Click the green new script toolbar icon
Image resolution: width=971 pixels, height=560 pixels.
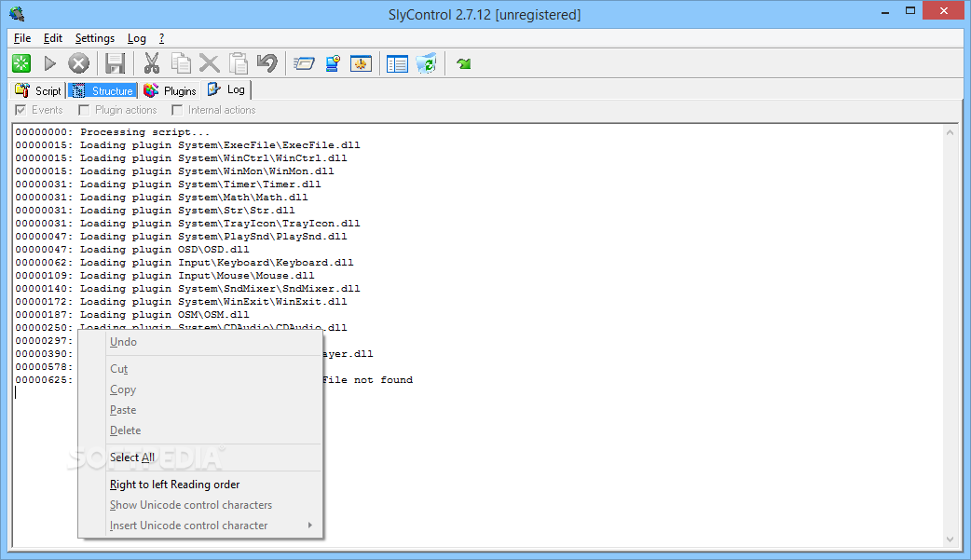(21, 63)
